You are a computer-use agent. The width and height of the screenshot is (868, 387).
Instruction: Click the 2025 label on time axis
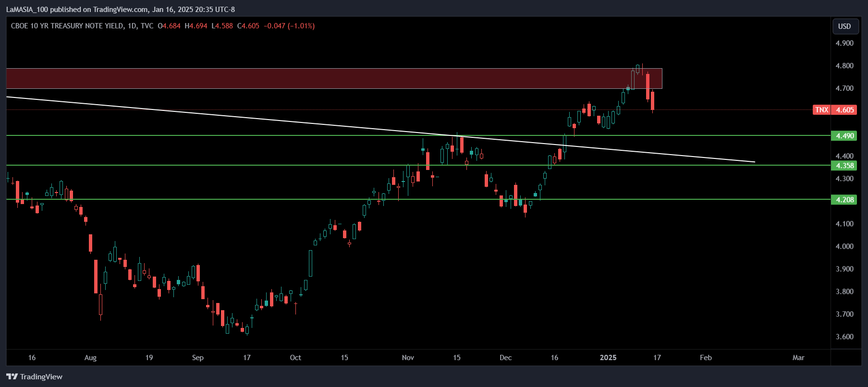coord(608,358)
